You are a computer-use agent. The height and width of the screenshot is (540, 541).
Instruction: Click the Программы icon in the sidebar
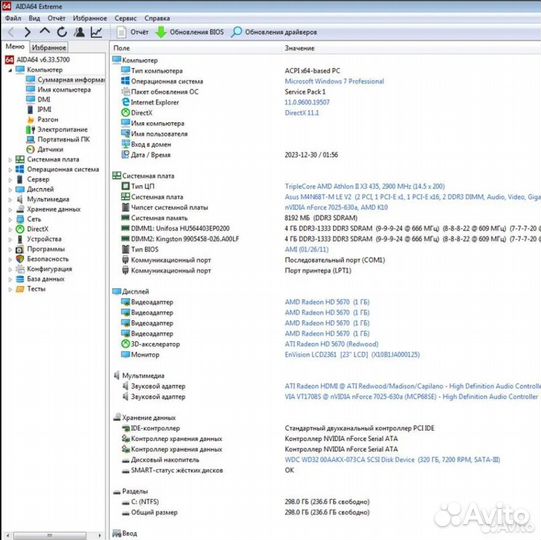pyautogui.click(x=20, y=249)
